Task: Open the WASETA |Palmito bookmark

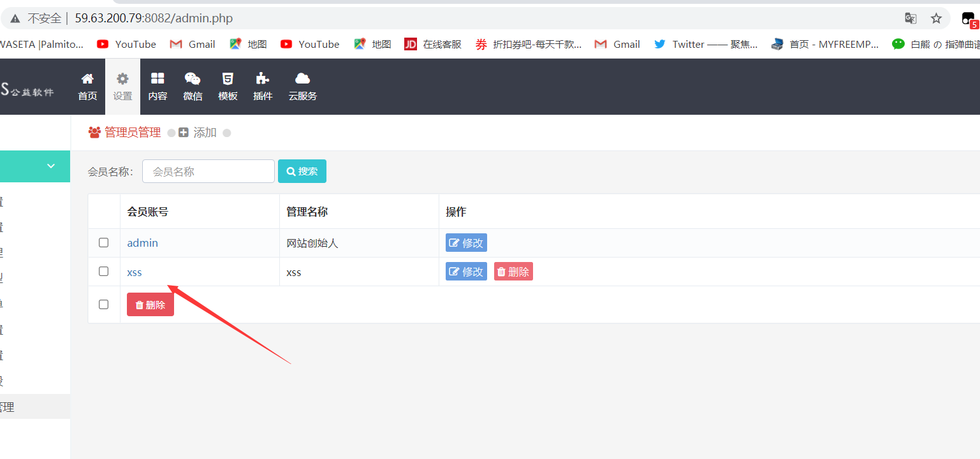Action: (x=41, y=44)
